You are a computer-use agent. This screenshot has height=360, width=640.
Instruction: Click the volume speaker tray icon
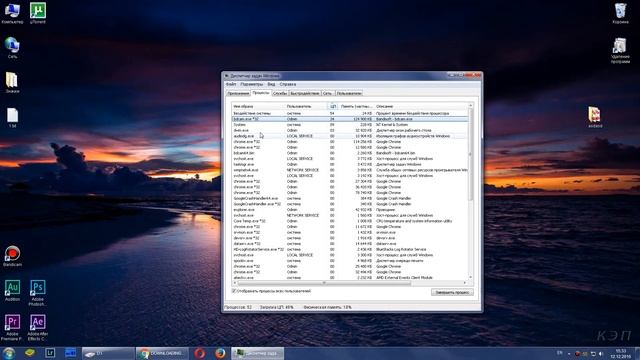(x=601, y=353)
